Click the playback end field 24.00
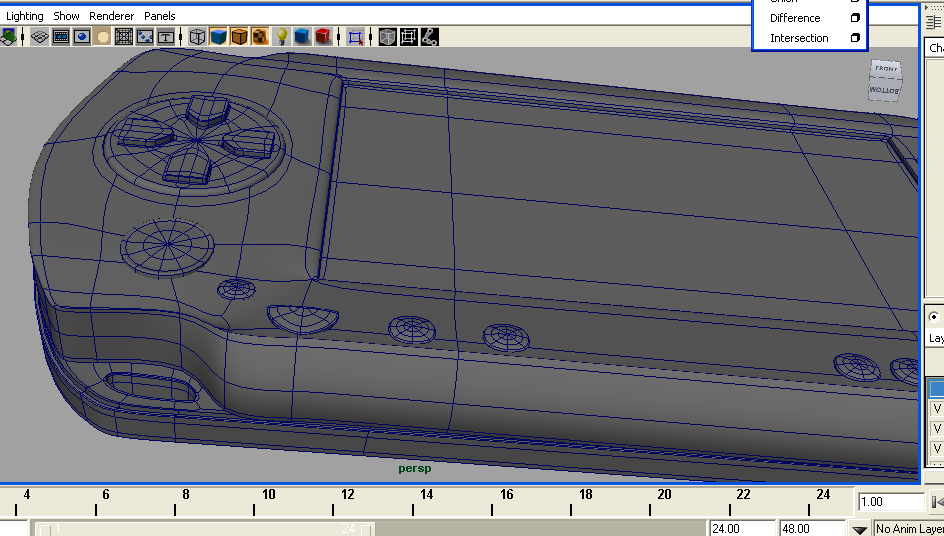The image size is (944, 536). (x=742, y=528)
